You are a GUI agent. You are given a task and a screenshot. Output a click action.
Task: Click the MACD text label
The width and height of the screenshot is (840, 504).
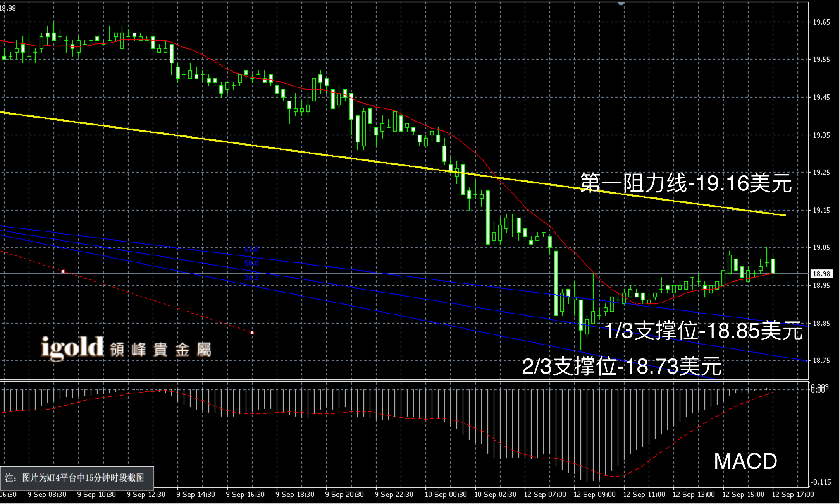click(x=745, y=461)
